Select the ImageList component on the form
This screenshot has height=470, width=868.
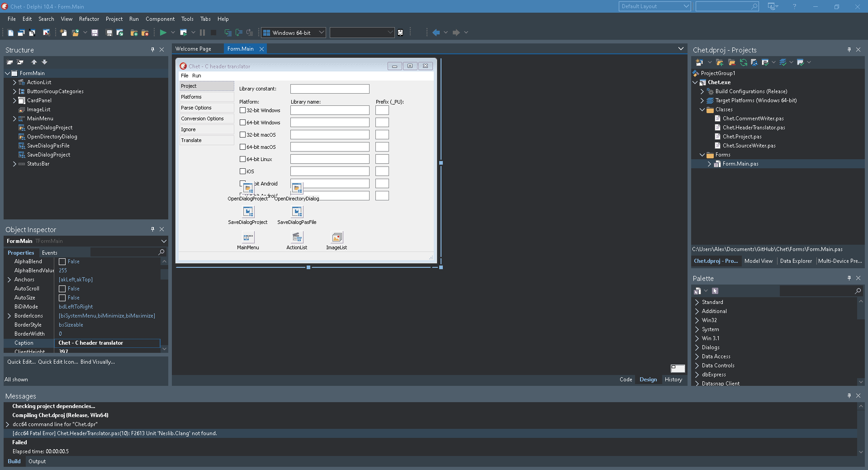[x=337, y=237]
